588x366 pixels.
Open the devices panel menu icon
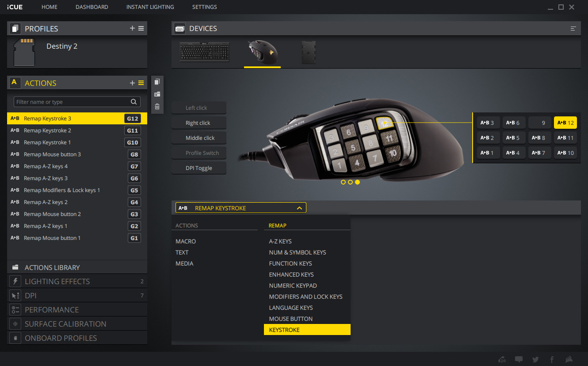(573, 29)
